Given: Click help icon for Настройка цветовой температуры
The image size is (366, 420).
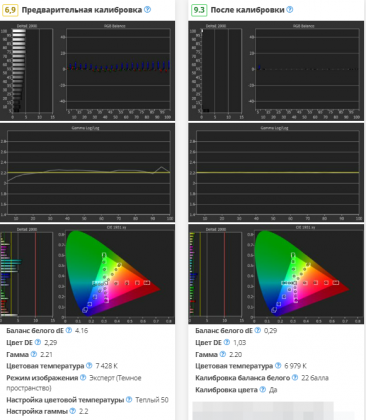Looking at the screenshot, I should coord(129,400).
